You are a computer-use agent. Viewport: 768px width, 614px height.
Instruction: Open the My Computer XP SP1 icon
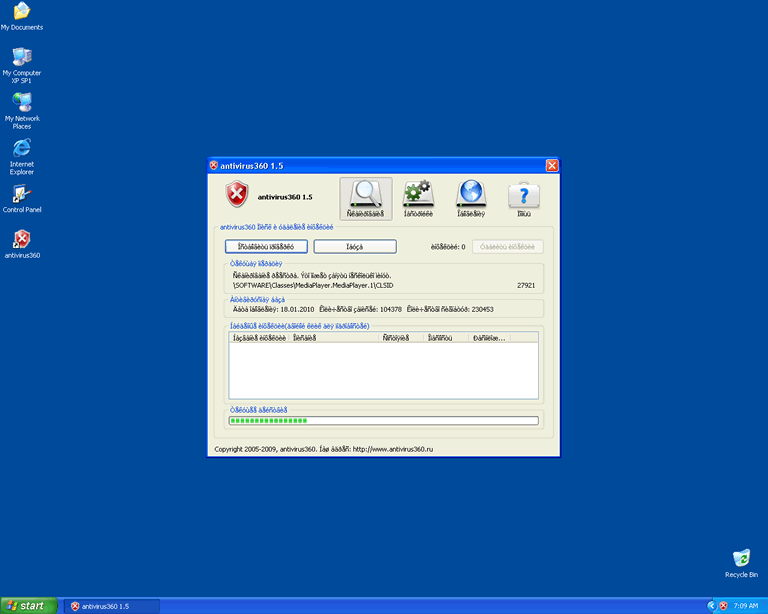click(x=21, y=60)
